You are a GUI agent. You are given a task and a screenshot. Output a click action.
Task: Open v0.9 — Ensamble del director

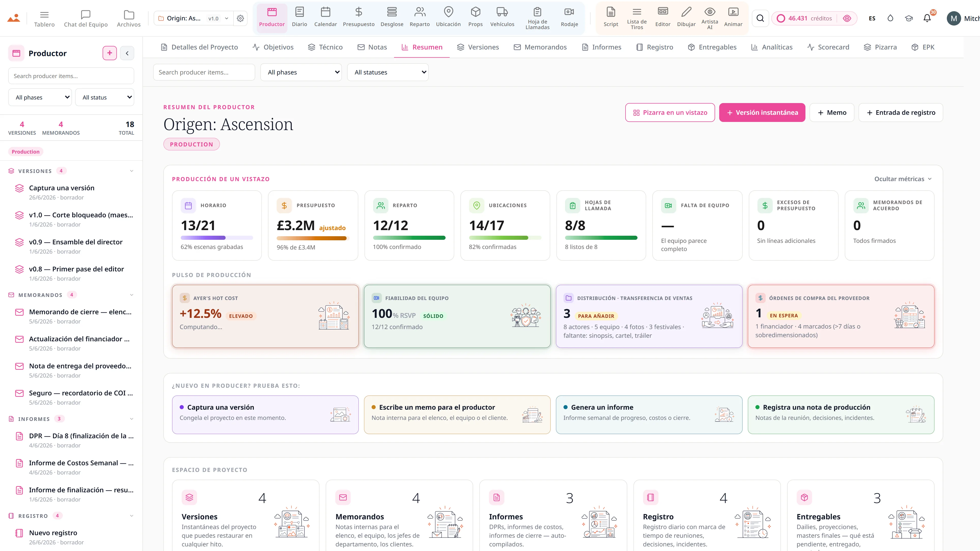click(75, 246)
